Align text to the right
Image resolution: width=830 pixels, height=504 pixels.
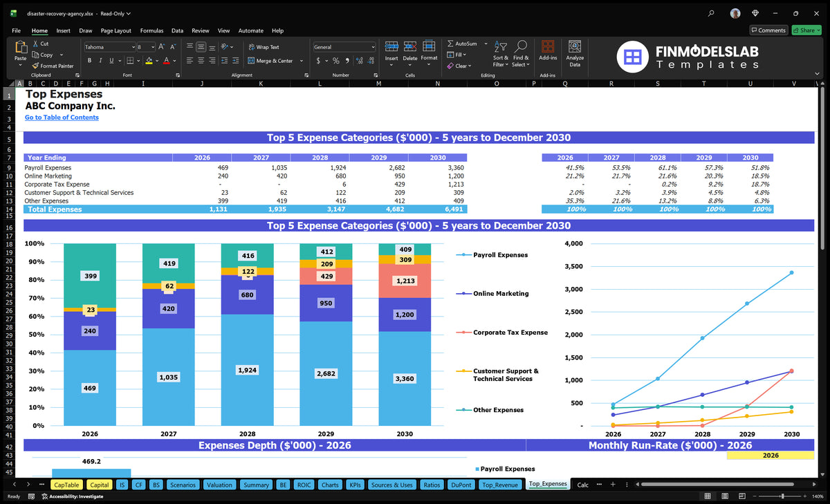point(212,61)
